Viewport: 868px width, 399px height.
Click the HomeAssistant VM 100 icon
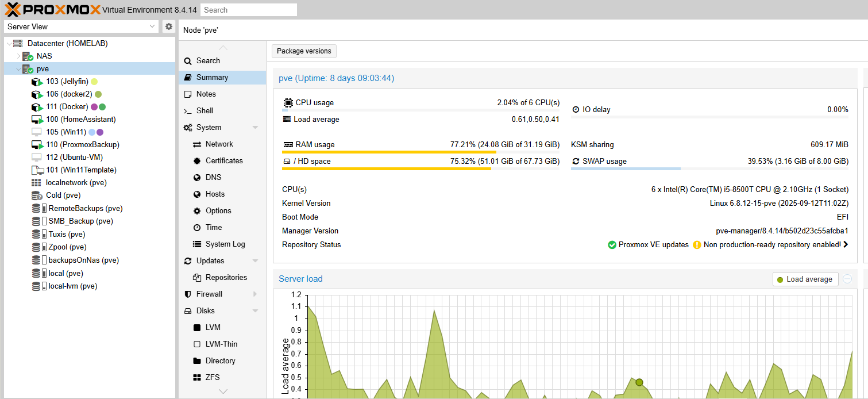37,120
